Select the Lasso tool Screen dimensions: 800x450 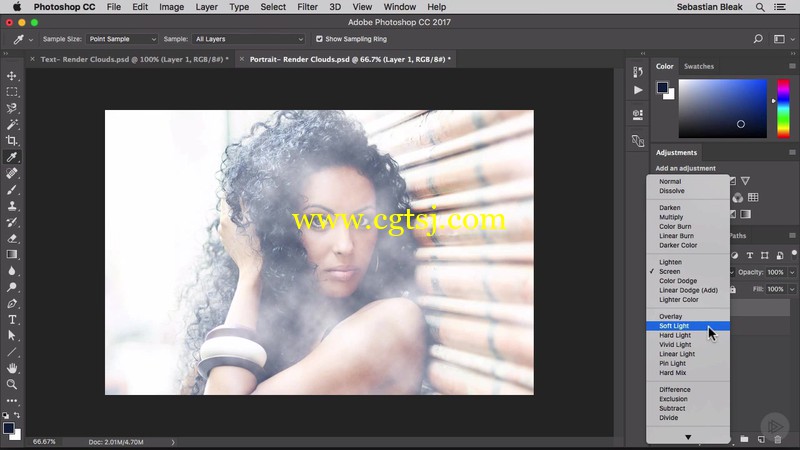click(12, 108)
